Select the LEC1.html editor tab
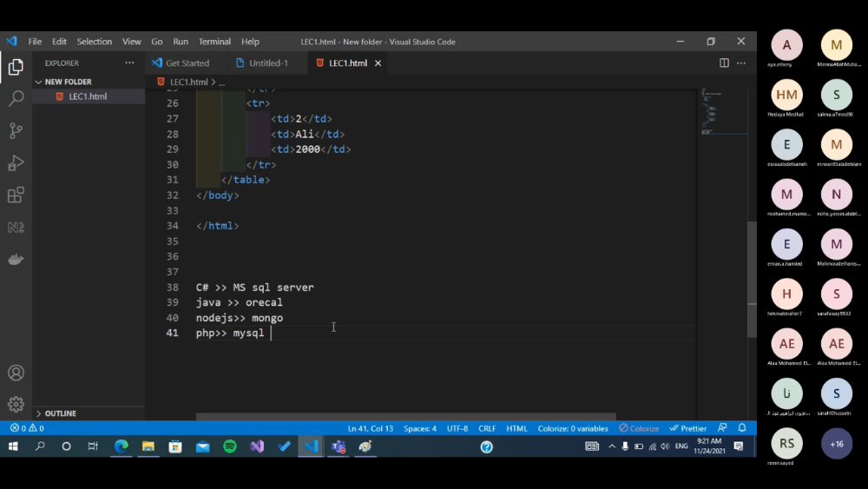Viewport: 868px width, 489px height. [348, 63]
